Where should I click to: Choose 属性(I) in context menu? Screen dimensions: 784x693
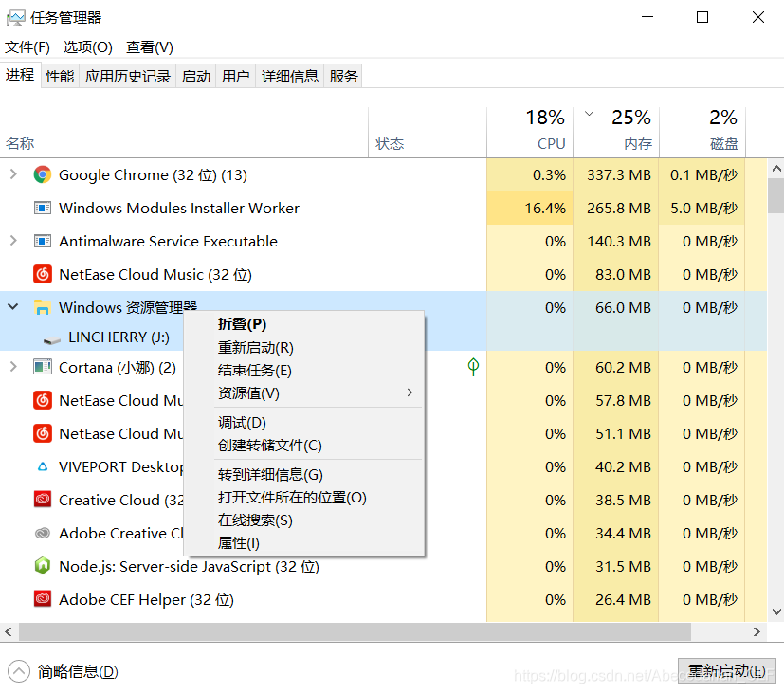pos(305,543)
